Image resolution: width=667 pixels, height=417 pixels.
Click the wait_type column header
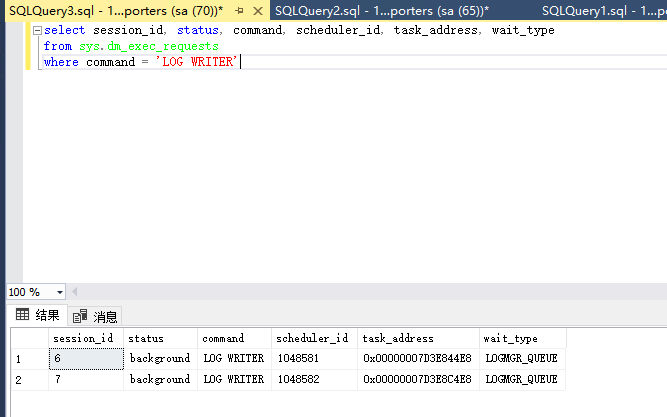(x=522, y=338)
